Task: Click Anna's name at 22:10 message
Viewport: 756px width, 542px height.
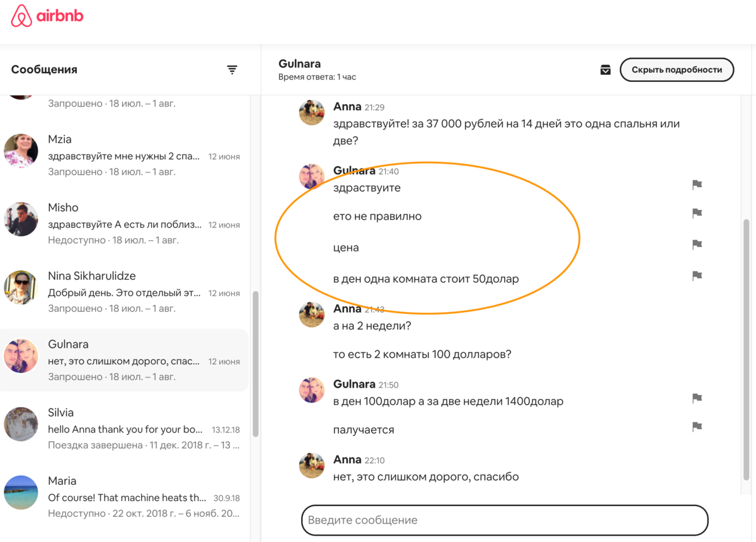Action: [347, 459]
